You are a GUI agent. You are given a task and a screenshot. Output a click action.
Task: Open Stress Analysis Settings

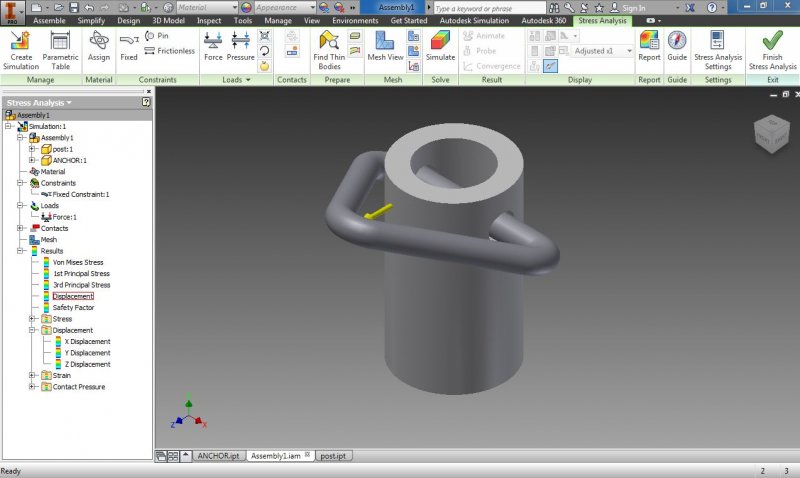click(x=718, y=47)
